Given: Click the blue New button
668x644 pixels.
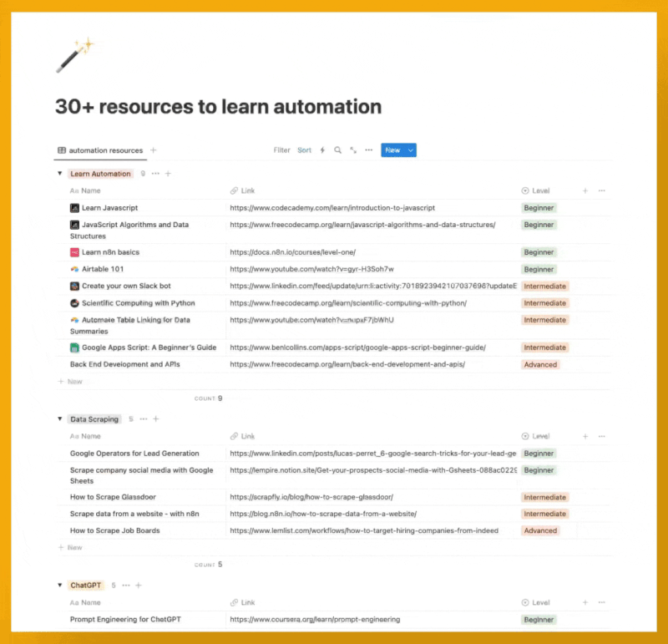Looking at the screenshot, I should tap(392, 150).
